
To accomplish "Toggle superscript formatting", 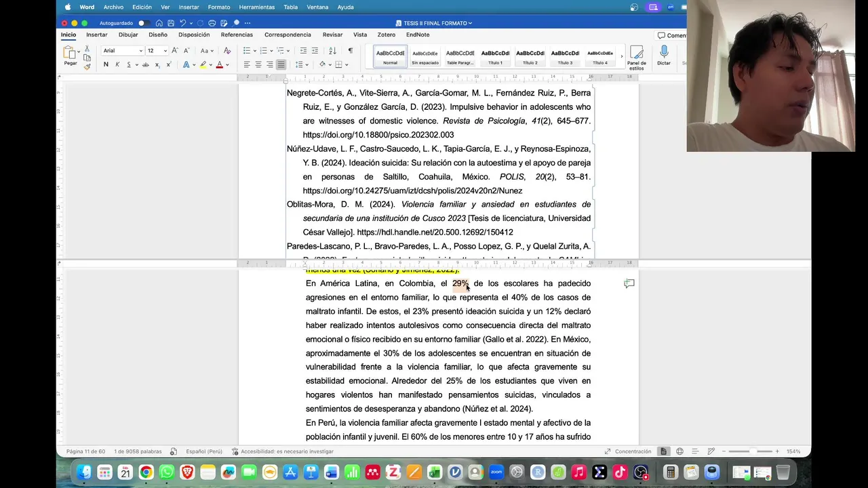I will tap(168, 64).
